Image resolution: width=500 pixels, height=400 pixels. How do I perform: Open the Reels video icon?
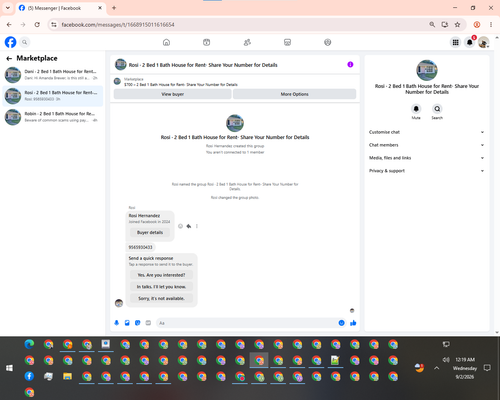point(206,42)
